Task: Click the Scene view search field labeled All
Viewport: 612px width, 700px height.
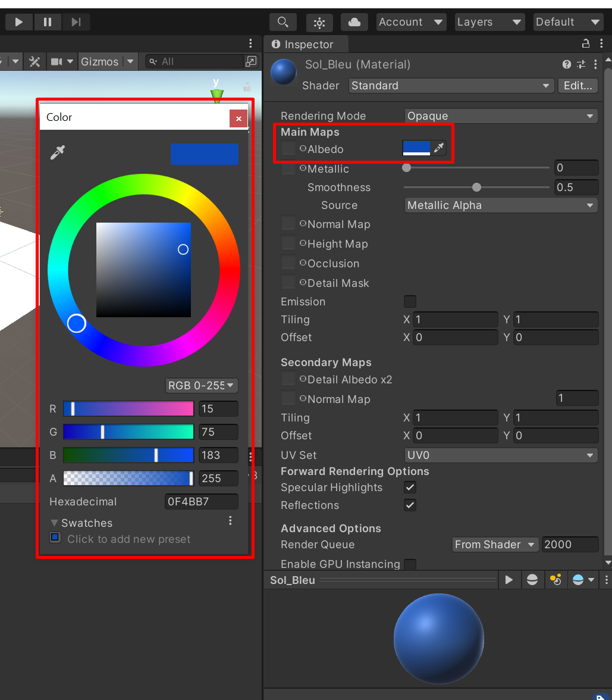Action: (x=194, y=62)
